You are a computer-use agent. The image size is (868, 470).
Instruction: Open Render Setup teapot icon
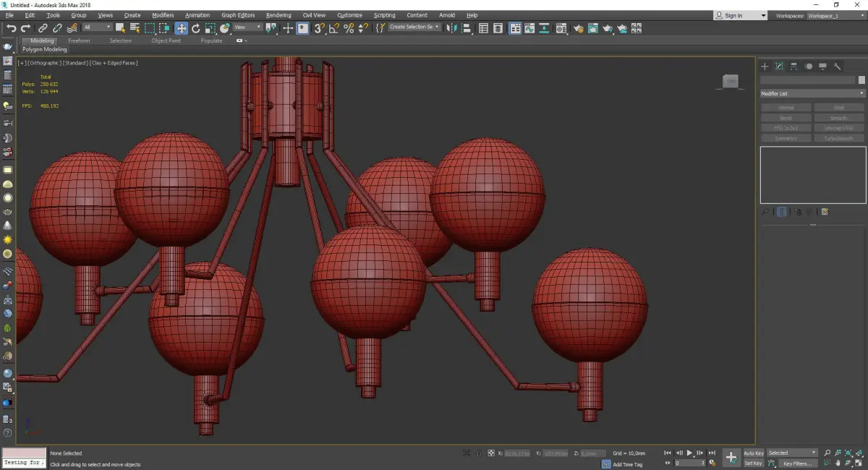[579, 28]
